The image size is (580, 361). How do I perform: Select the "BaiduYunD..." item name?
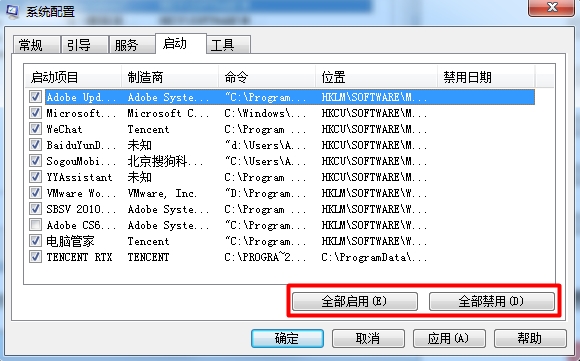coord(81,145)
